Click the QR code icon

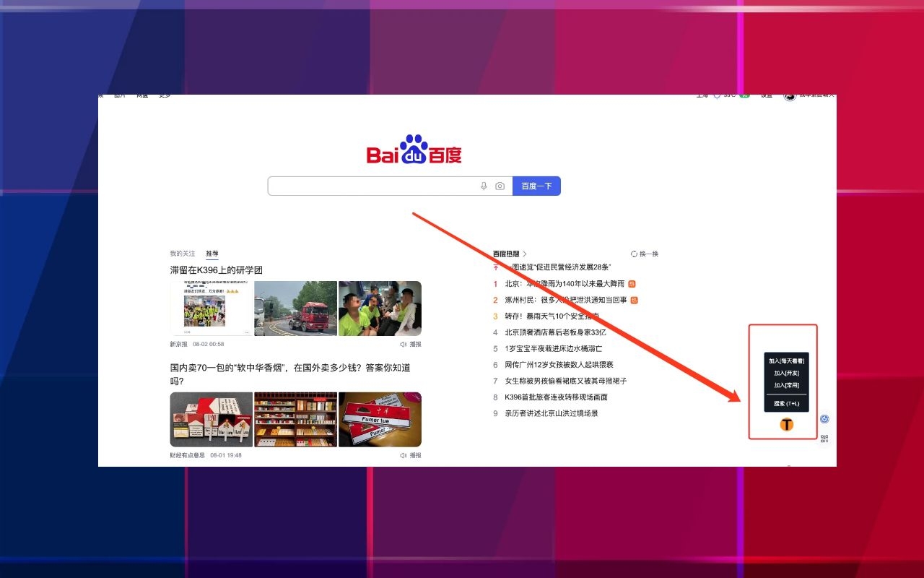click(x=824, y=439)
